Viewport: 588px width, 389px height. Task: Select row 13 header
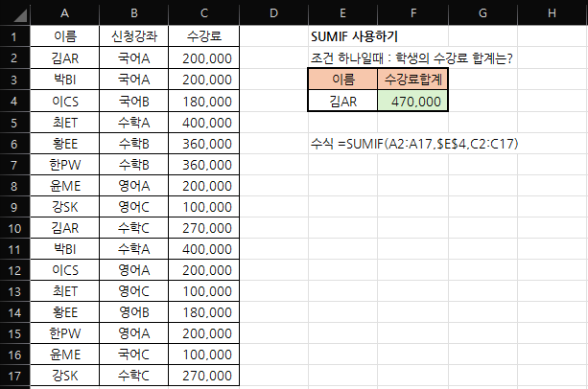(14, 291)
